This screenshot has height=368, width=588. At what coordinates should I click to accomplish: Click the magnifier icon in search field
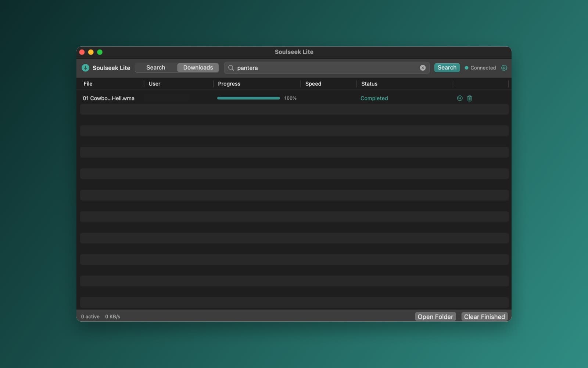[231, 68]
